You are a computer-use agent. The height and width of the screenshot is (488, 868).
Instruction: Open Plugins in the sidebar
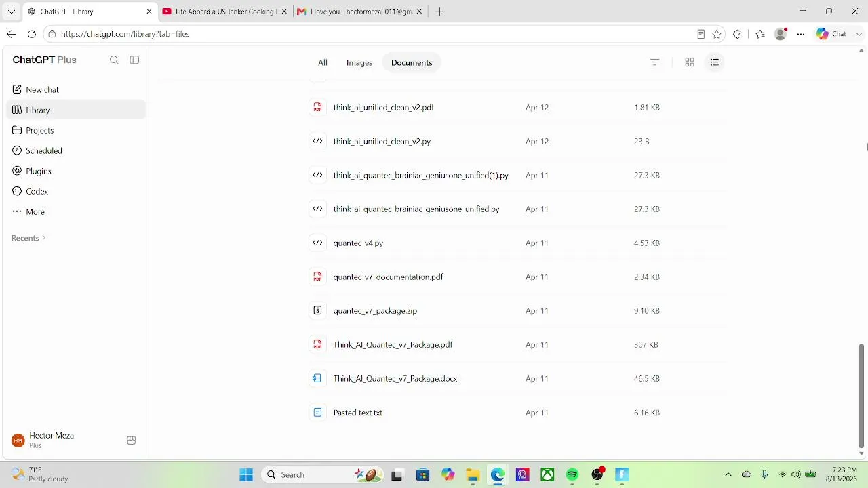pos(75,171)
